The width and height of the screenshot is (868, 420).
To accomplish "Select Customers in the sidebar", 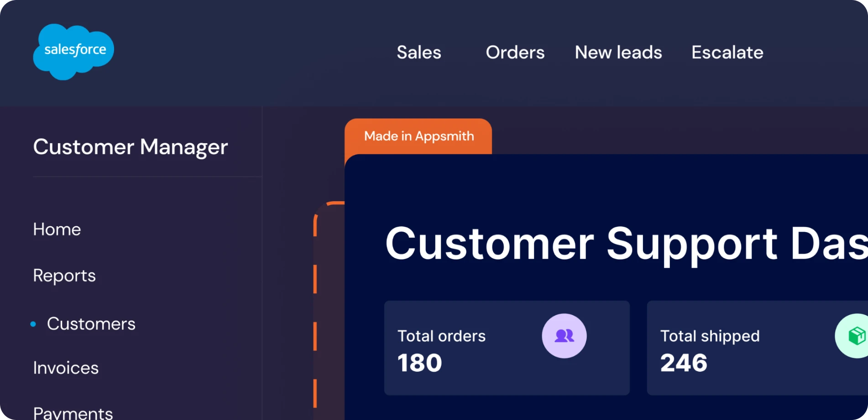I will coord(91,324).
